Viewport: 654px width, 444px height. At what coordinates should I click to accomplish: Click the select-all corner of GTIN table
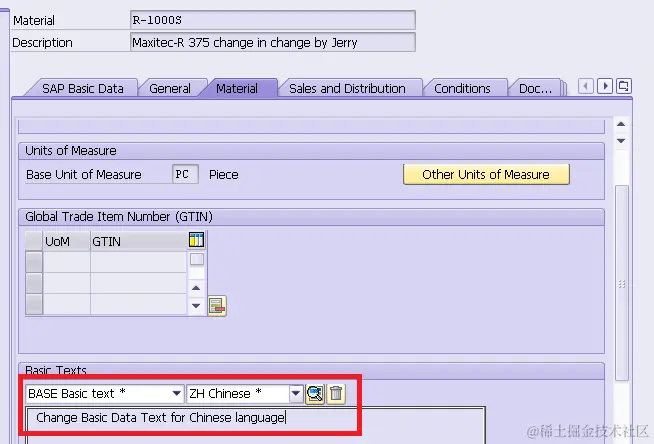[x=34, y=241]
